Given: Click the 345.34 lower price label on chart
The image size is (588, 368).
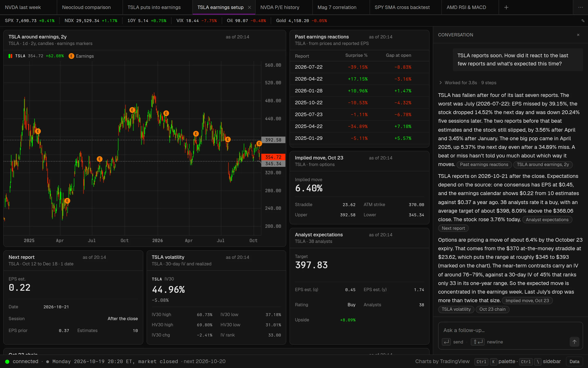Looking at the screenshot, I should [273, 164].
